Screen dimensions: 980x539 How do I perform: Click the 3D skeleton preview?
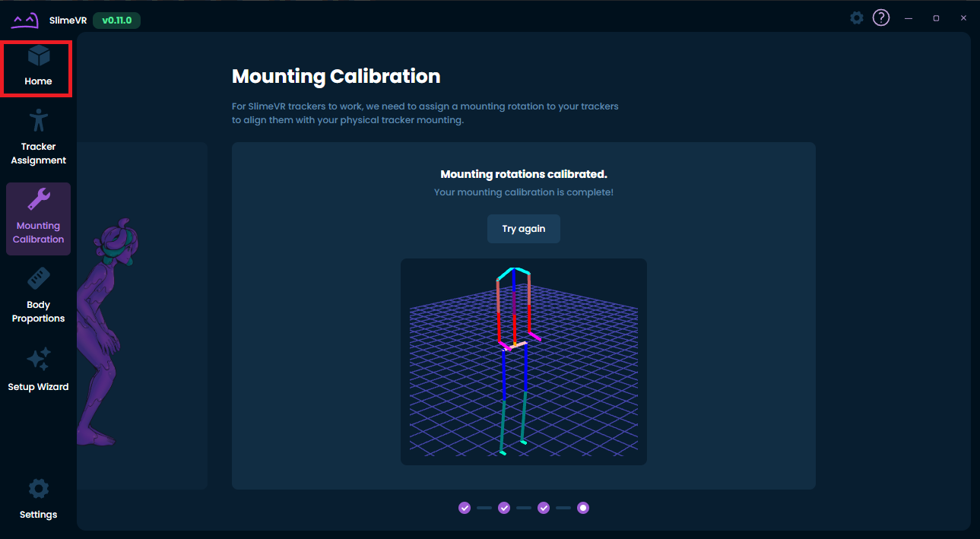pos(523,362)
